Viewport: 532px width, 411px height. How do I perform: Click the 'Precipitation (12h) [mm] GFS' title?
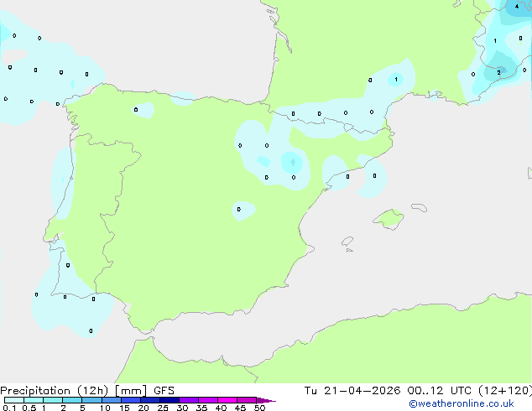coord(87,391)
